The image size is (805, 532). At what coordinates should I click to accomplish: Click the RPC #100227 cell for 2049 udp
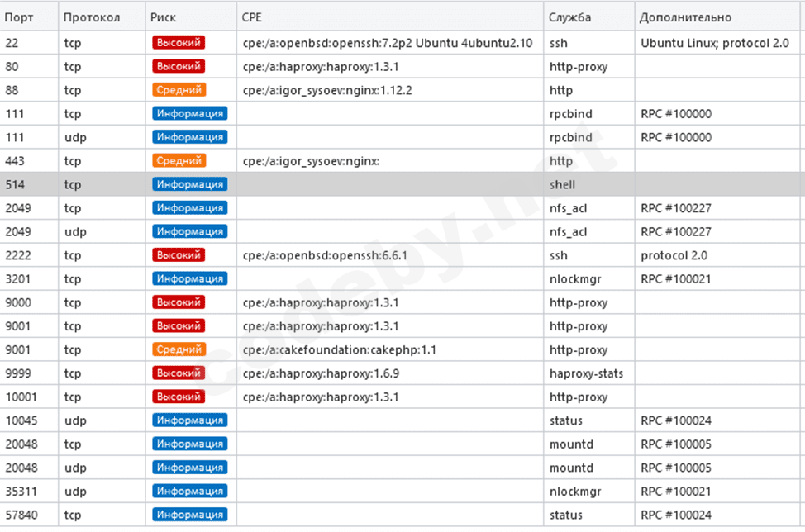pyautogui.click(x=675, y=231)
